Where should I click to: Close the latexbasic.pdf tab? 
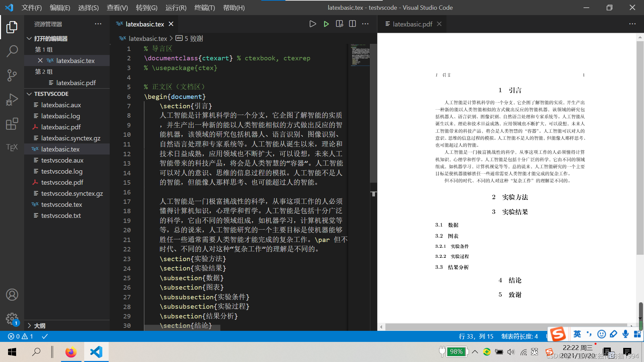[x=439, y=24]
